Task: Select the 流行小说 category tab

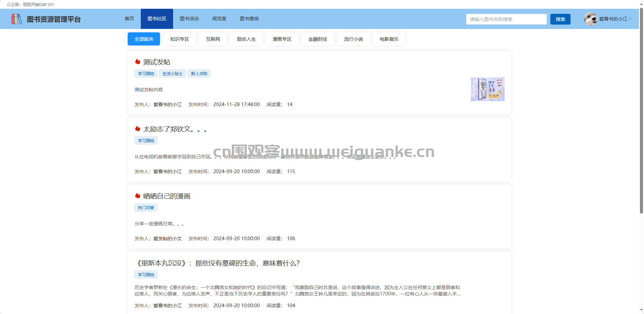Action: tap(353, 39)
